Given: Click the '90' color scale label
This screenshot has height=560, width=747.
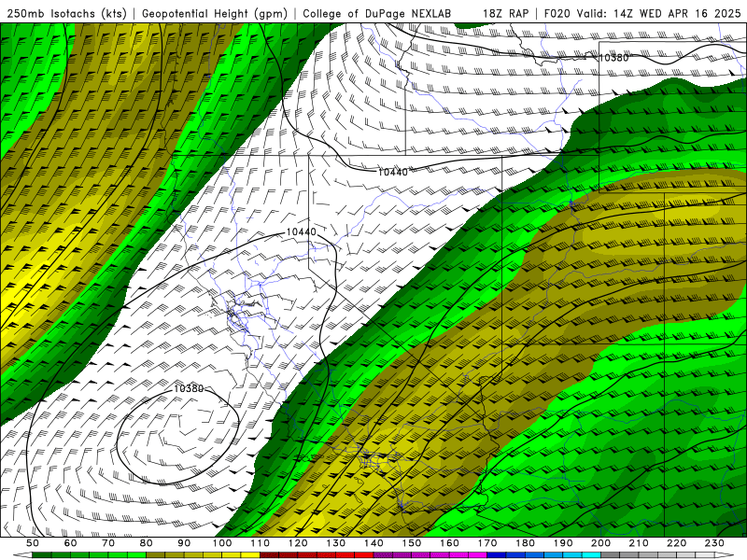Looking at the screenshot, I should [x=184, y=543].
